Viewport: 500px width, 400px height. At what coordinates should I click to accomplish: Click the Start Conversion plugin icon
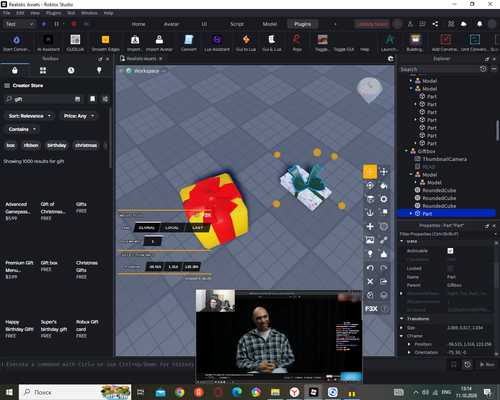tap(16, 43)
